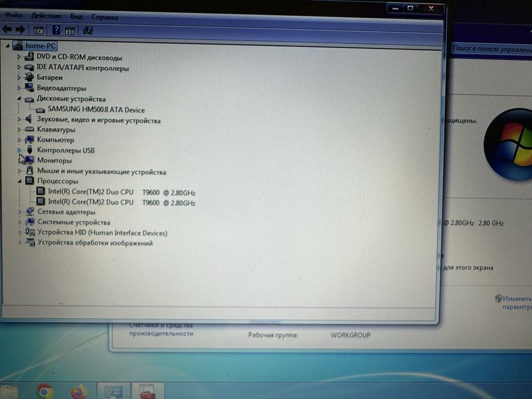Click Изменить параметры link in System window

tap(517, 302)
